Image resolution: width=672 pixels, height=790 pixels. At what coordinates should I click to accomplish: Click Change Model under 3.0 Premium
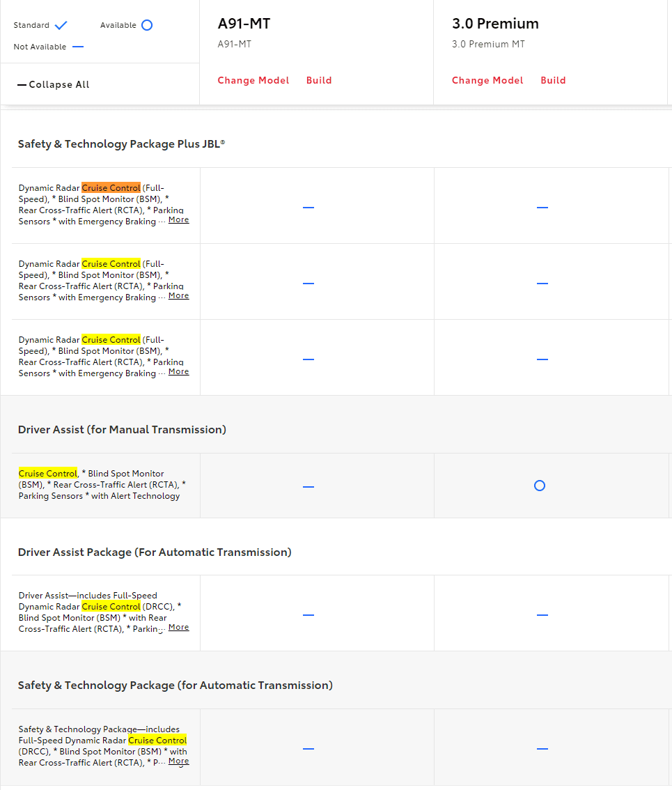pos(487,81)
